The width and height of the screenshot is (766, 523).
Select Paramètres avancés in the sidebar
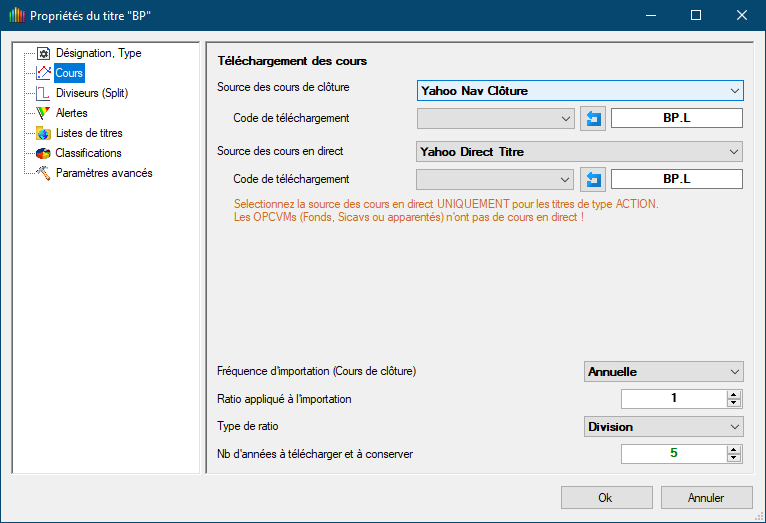coord(104,173)
